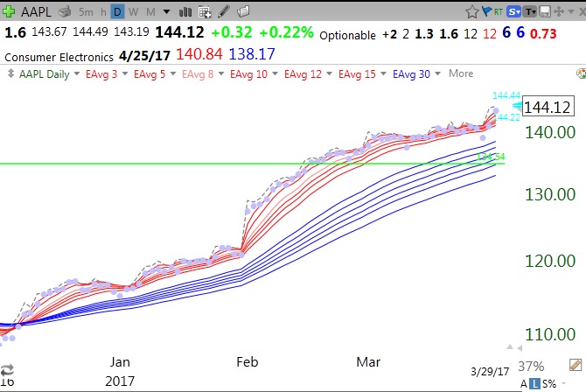
Task: Open the time frame dropdown arrow
Action: pos(167,12)
